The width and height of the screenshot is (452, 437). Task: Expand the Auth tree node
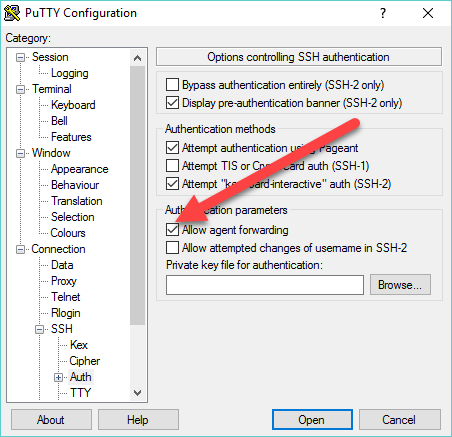coord(58,377)
